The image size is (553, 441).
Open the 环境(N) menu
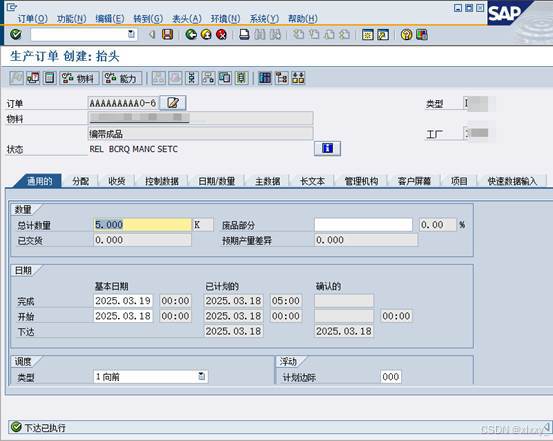[225, 18]
